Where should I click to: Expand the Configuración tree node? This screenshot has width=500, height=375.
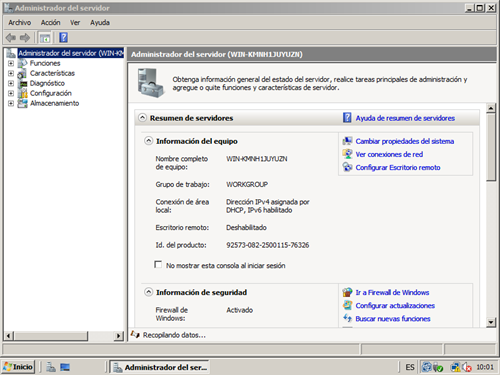(11, 93)
